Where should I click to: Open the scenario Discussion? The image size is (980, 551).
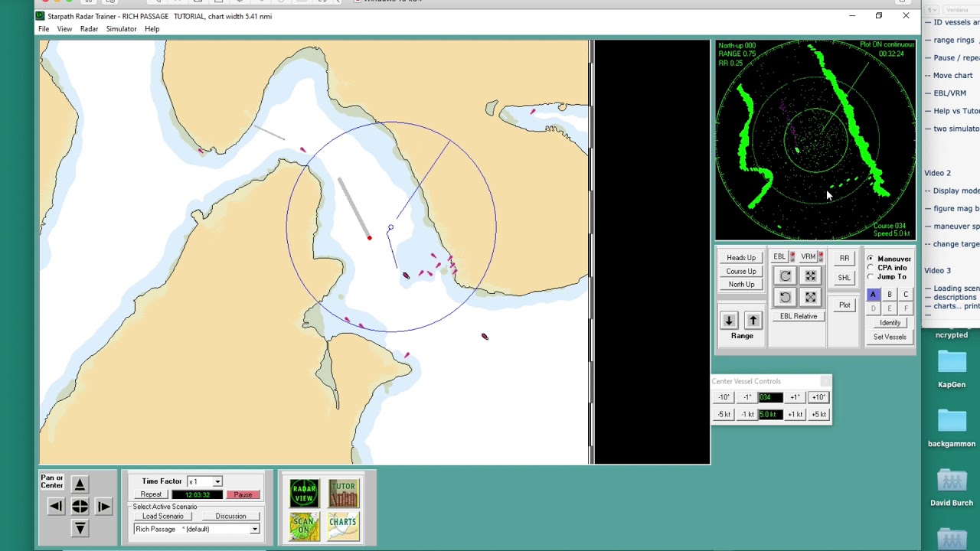point(230,517)
